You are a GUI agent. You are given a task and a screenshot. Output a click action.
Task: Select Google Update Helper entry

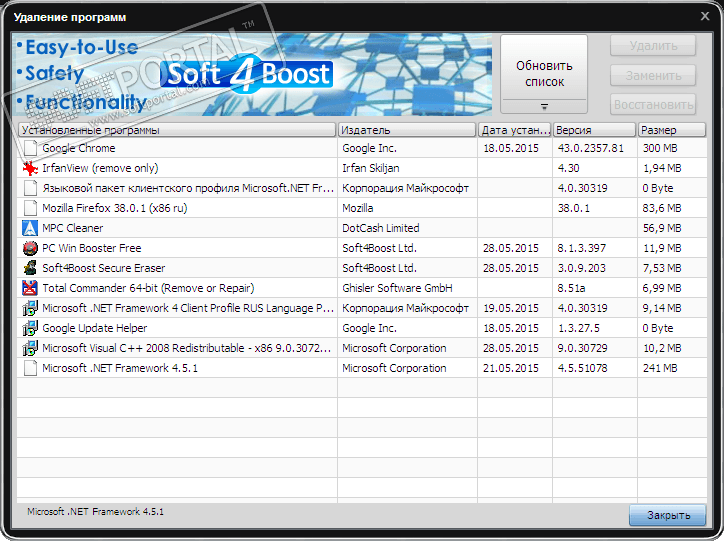click(94, 328)
